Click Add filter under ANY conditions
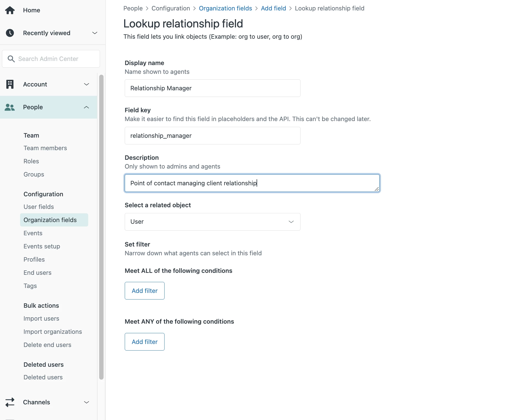 click(x=144, y=342)
